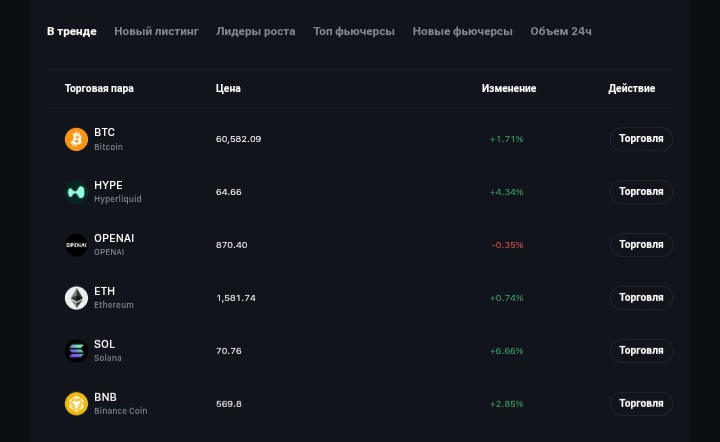Click the Solana coin logo
The image size is (720, 442).
click(76, 351)
